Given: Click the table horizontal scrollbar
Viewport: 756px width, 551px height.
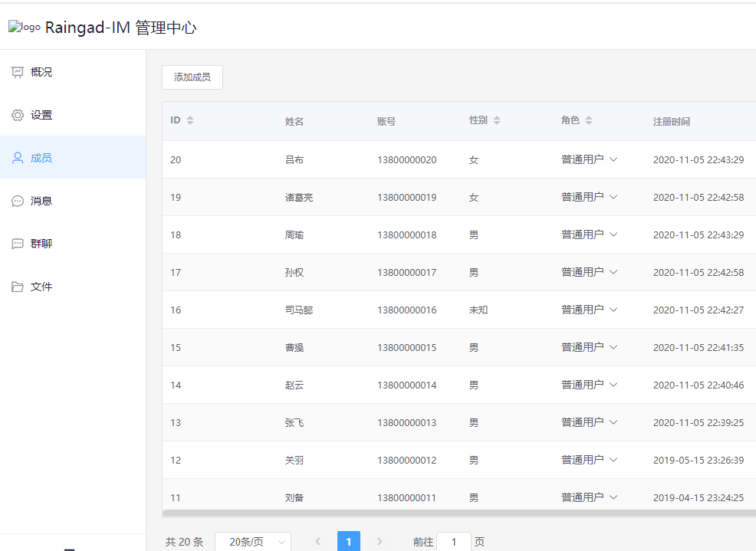Looking at the screenshot, I should tap(459, 513).
